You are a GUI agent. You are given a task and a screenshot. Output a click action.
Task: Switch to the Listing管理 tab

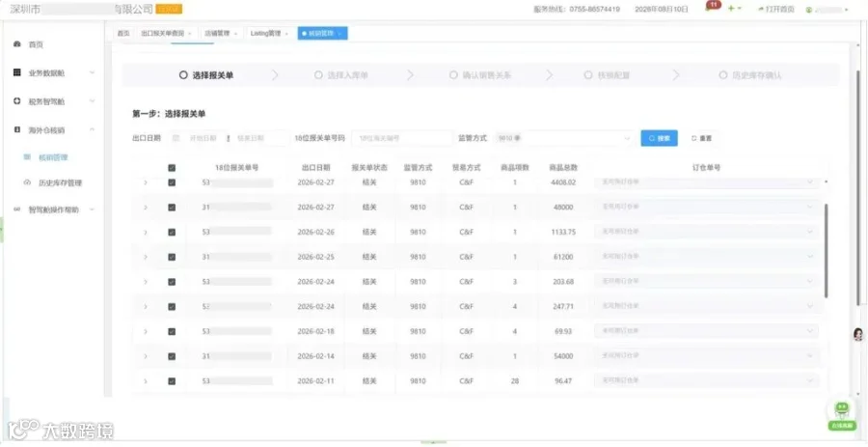pos(270,34)
